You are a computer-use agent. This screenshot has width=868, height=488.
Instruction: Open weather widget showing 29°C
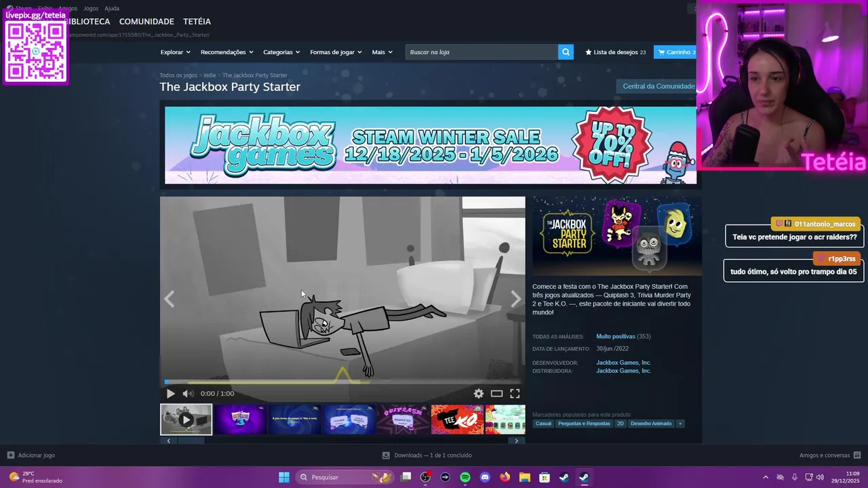[35, 477]
